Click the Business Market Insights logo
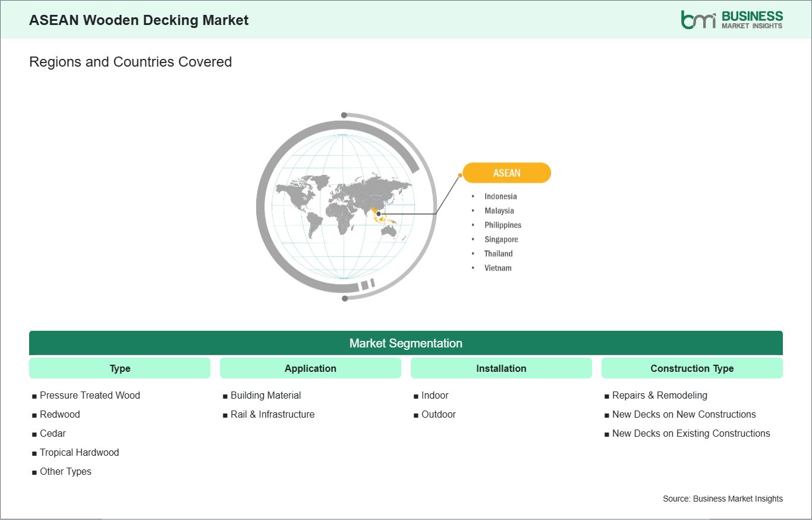 click(x=732, y=20)
